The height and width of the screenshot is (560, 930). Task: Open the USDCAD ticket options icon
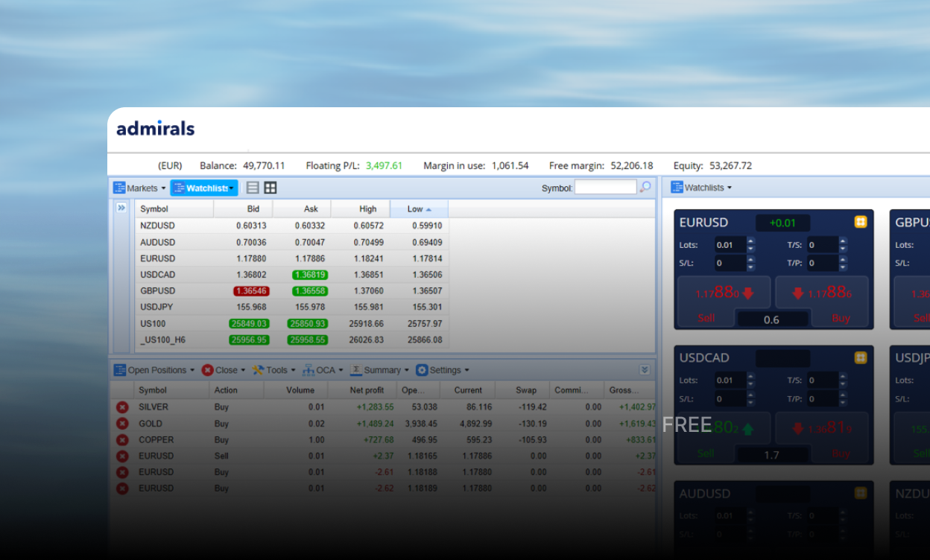coord(860,358)
